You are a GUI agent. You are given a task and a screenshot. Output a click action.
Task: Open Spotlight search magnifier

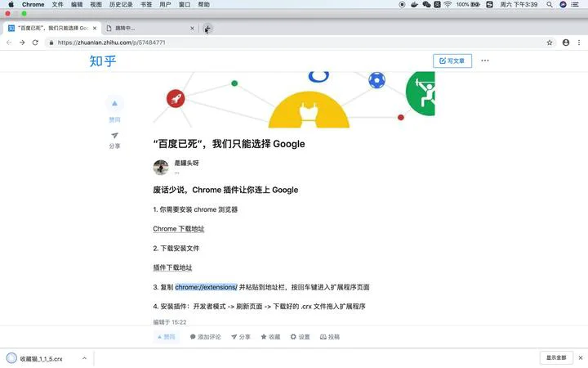click(x=550, y=5)
